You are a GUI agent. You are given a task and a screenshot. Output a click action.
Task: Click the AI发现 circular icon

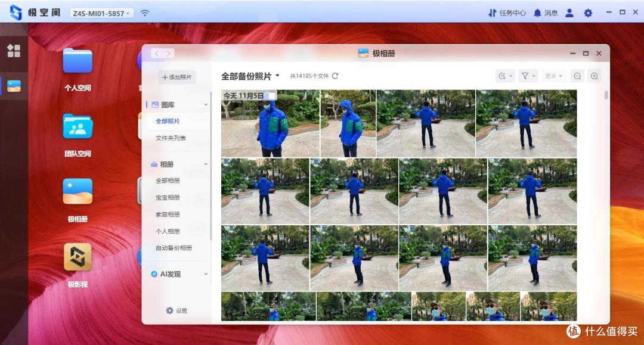(x=154, y=274)
